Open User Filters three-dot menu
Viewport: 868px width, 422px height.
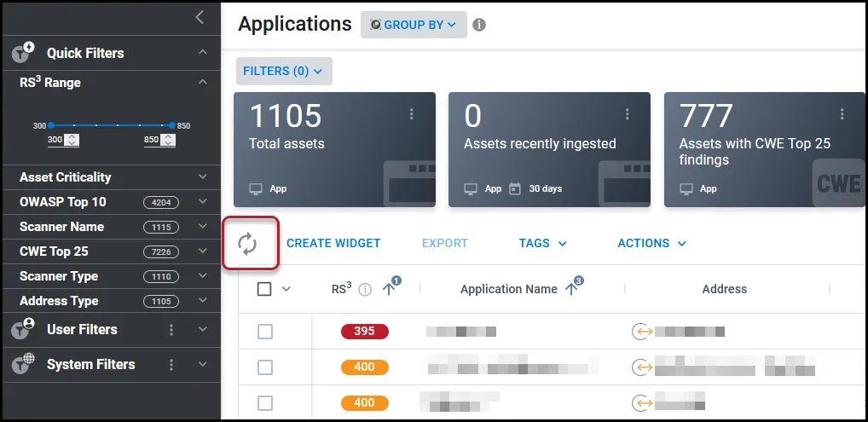(171, 330)
